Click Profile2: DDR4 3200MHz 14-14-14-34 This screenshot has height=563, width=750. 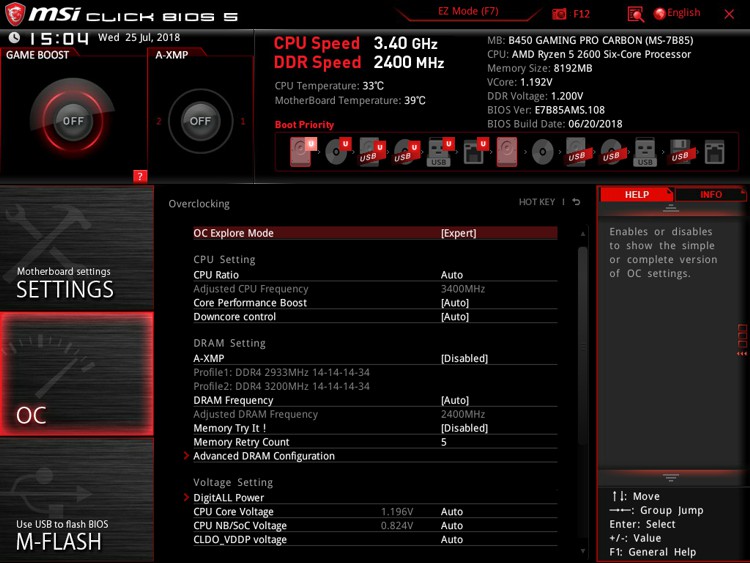(x=281, y=386)
